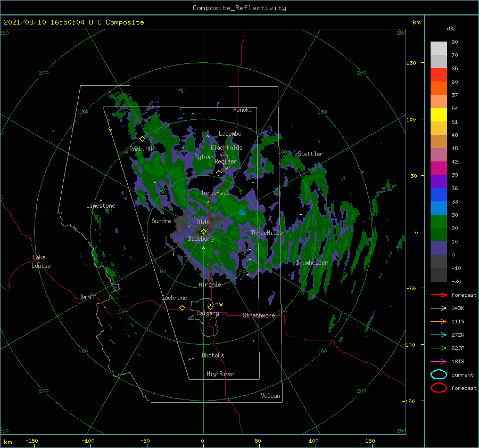Click the Vulcan town label

(x=271, y=396)
